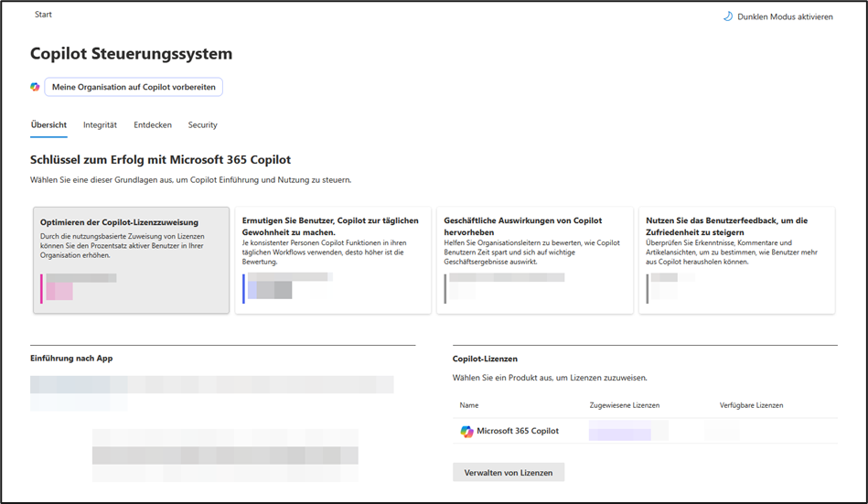The image size is (868, 504).
Task: Click the Zugewiesene Lizenzen column header
Action: coord(625,405)
